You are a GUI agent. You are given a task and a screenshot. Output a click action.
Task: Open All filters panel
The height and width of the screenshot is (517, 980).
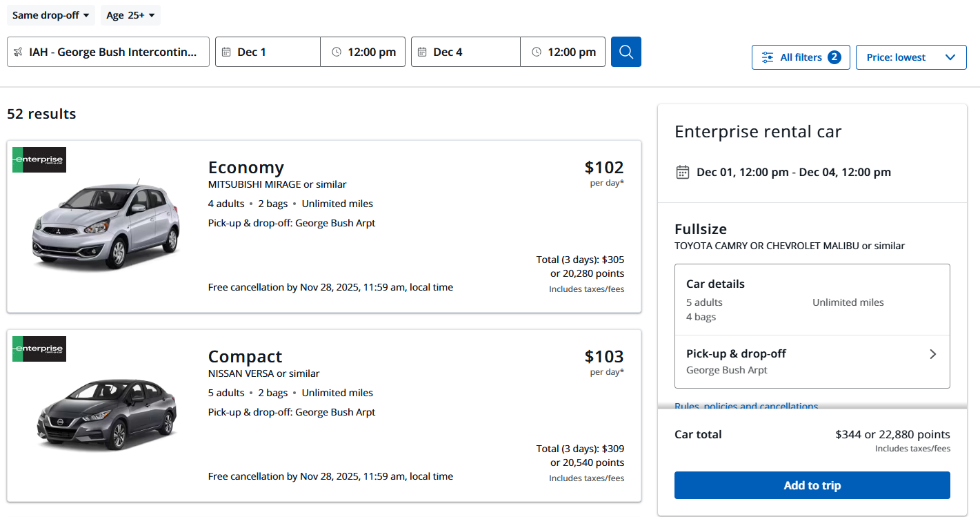[x=801, y=57]
